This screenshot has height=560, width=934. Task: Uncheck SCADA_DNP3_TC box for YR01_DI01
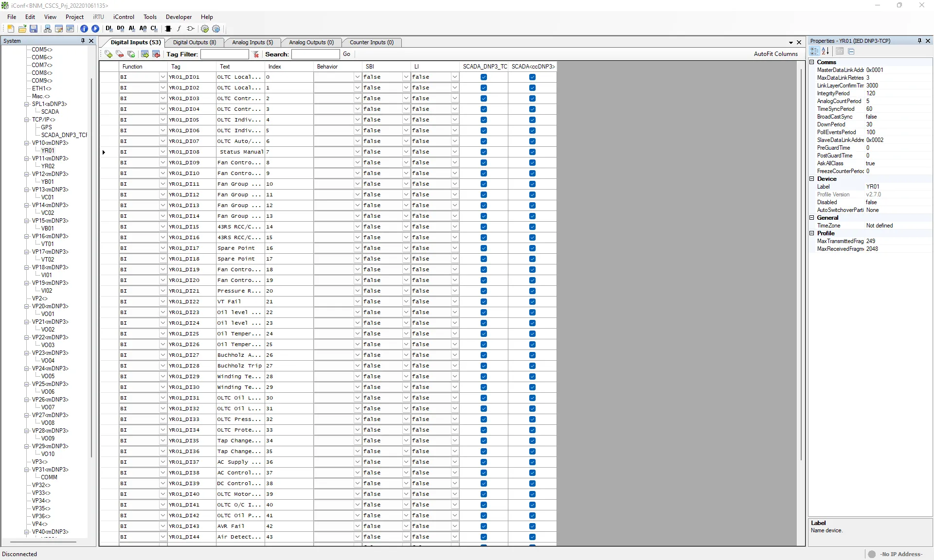484,77
